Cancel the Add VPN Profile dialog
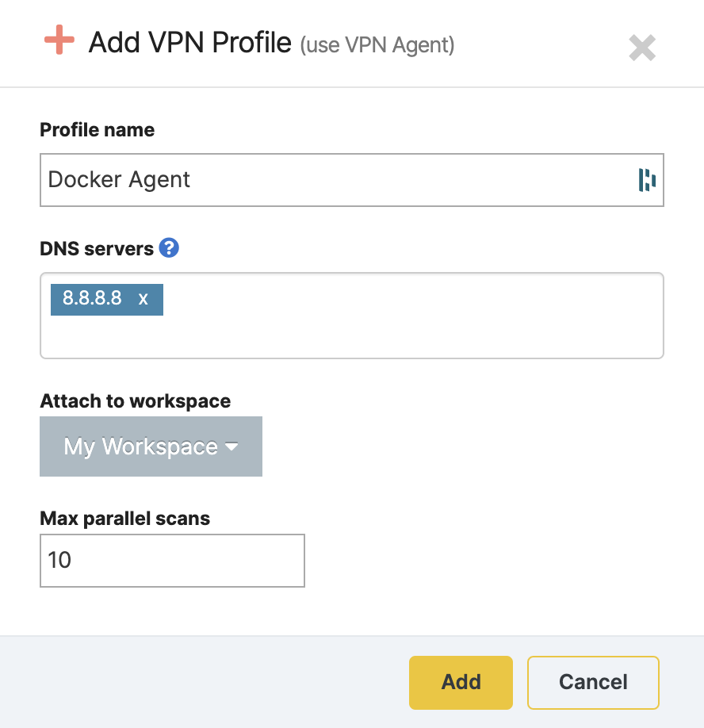The image size is (704, 728). (592, 682)
